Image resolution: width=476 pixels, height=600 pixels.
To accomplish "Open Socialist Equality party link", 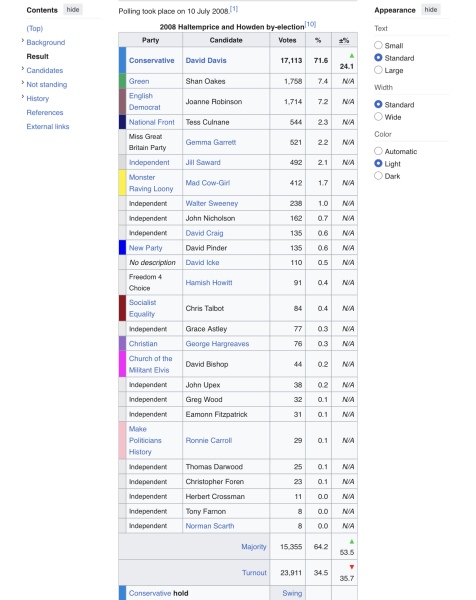I will pos(142,308).
